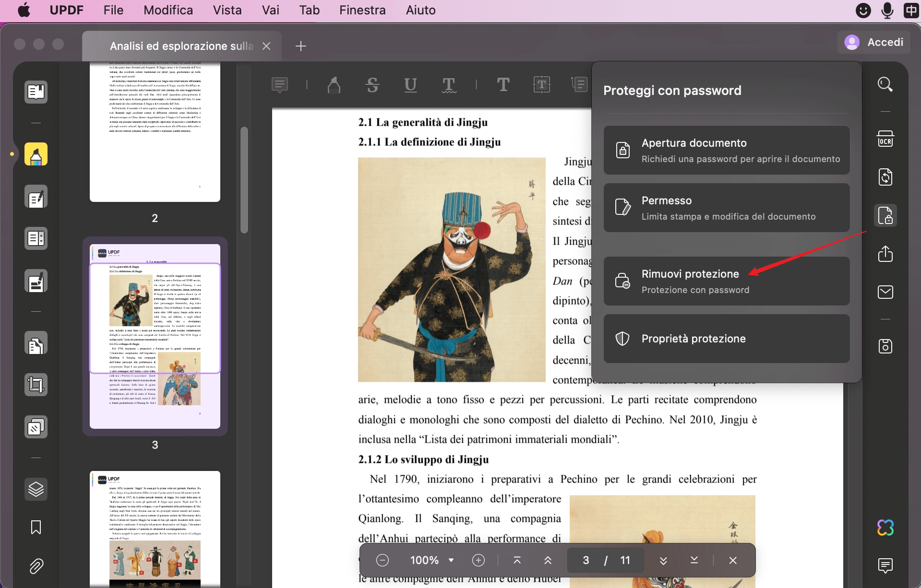Click the input method icon in menu bar
The image size is (921, 588).
tap(911, 10)
